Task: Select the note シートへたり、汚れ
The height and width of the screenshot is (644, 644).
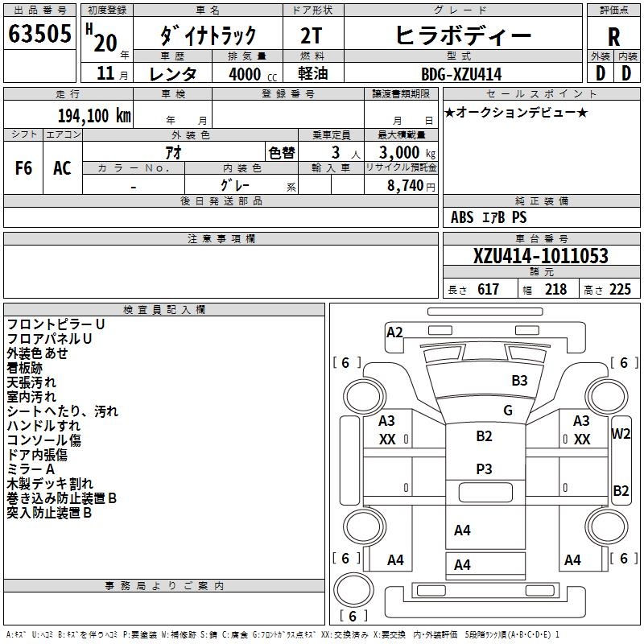Action: click(x=63, y=411)
